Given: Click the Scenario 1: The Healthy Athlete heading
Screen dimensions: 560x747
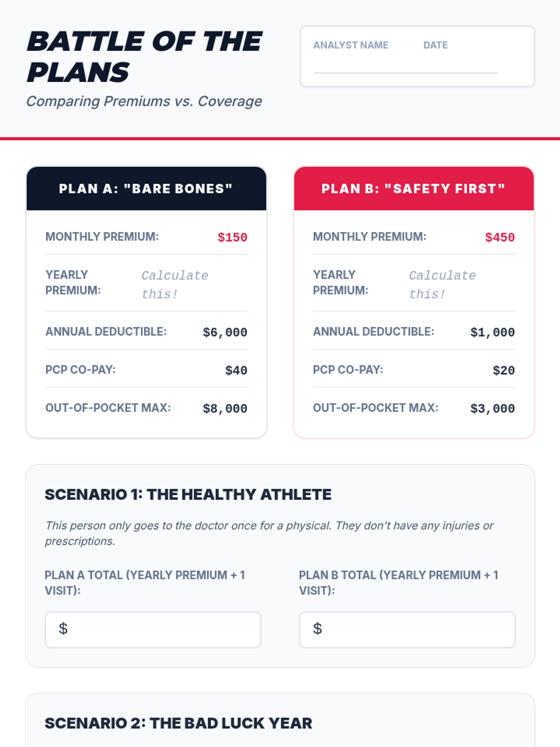Looking at the screenshot, I should click(188, 494).
